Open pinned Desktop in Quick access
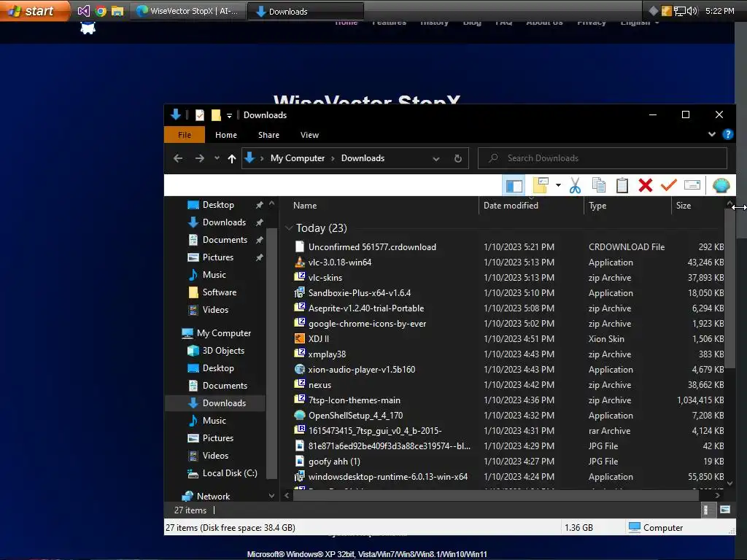The image size is (747, 560). click(x=217, y=205)
